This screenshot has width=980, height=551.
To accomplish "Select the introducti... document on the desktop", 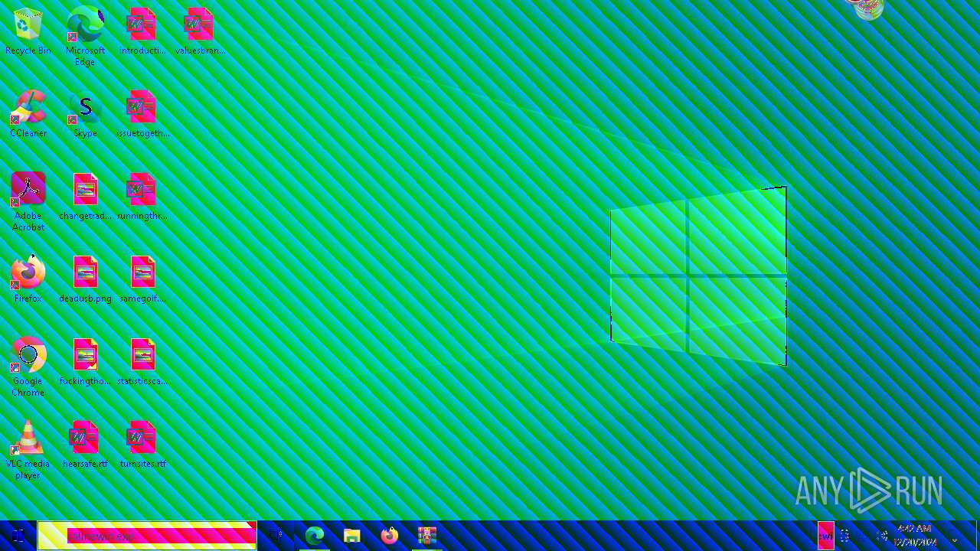I will [x=142, y=32].
